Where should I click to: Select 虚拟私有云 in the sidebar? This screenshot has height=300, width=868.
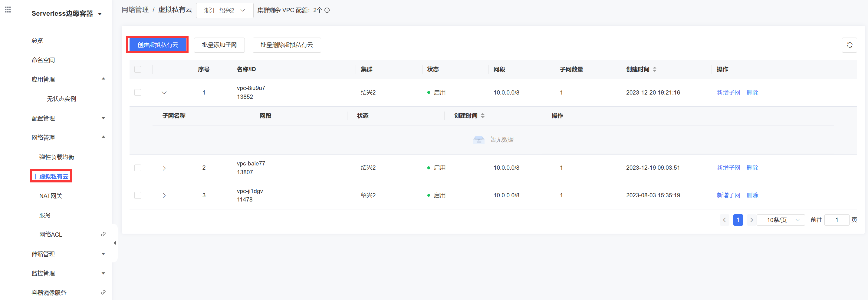tap(54, 176)
